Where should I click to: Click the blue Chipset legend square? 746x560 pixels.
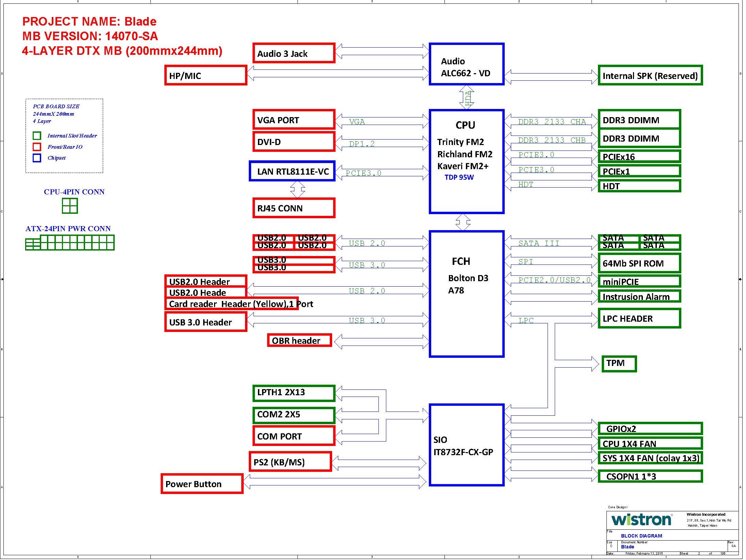pos(37,158)
